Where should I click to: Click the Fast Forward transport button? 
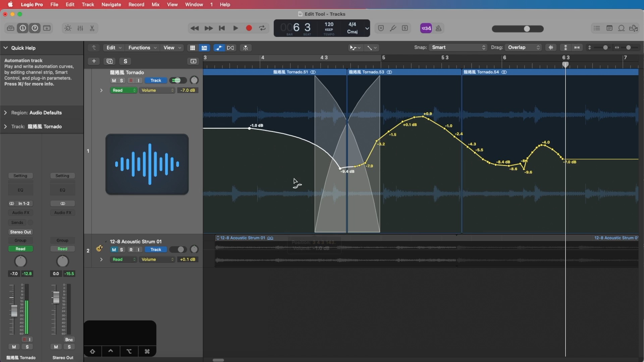[x=209, y=28]
